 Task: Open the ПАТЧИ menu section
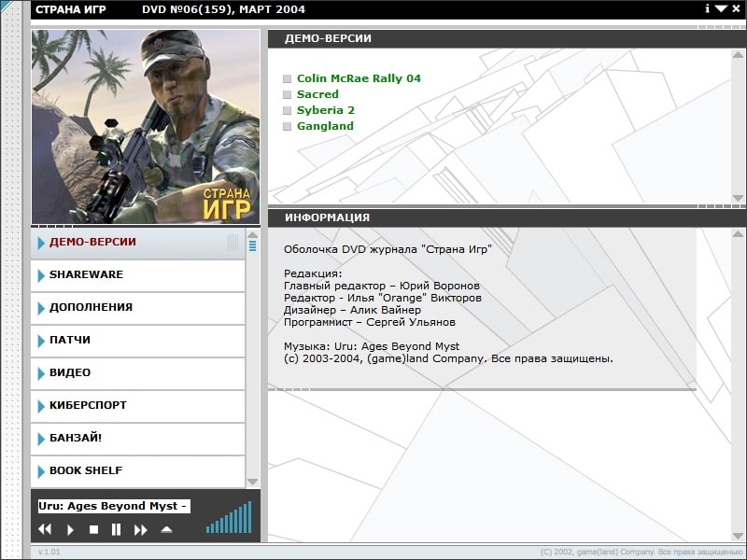(x=138, y=342)
